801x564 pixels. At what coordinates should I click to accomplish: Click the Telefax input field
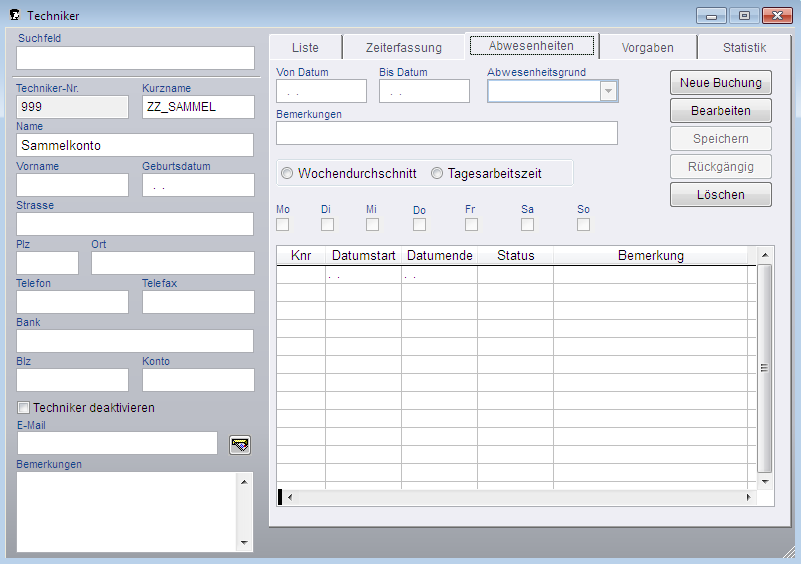198,302
